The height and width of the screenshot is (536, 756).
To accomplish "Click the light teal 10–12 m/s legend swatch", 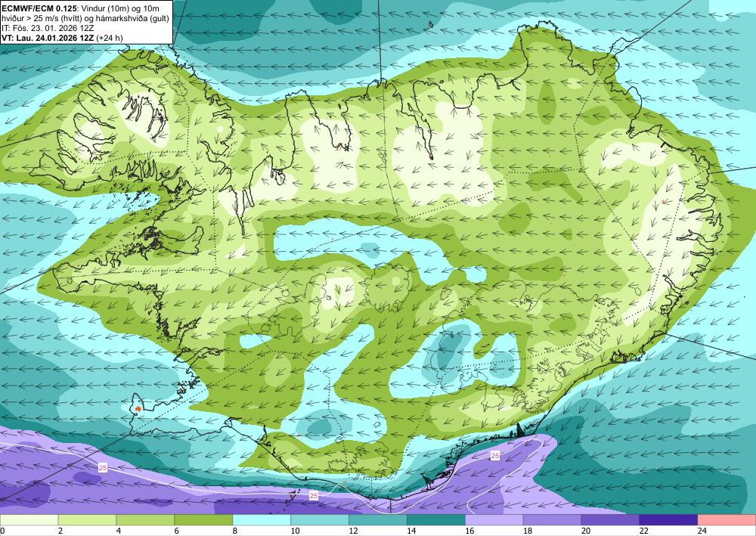I will [x=320, y=520].
